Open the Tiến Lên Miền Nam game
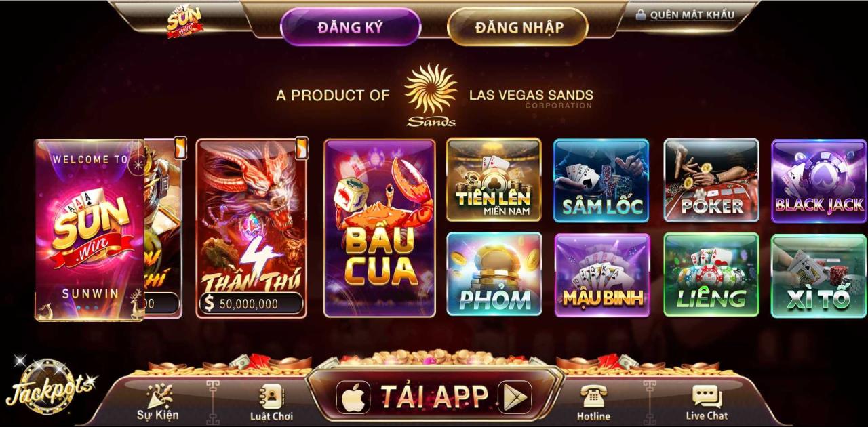 [494, 180]
